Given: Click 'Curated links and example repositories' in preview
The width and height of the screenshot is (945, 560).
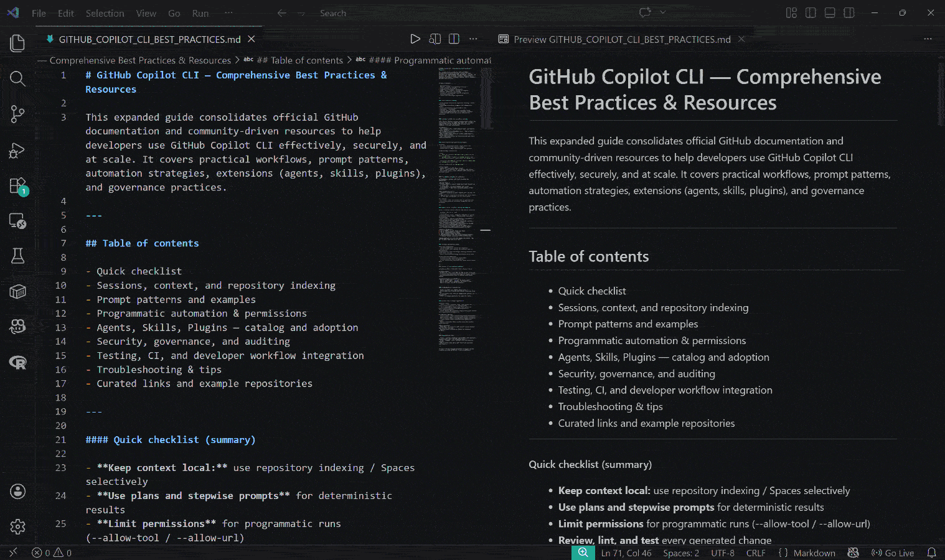Looking at the screenshot, I should (x=646, y=423).
